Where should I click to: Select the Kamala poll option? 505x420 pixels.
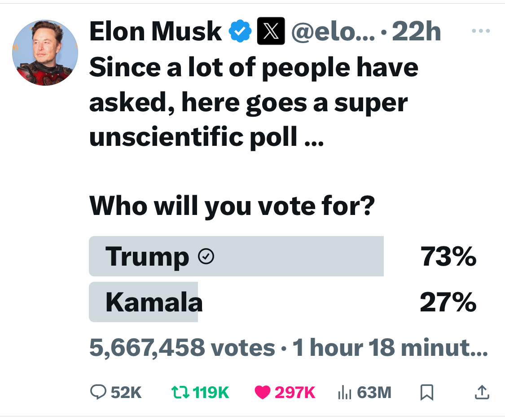(283, 302)
